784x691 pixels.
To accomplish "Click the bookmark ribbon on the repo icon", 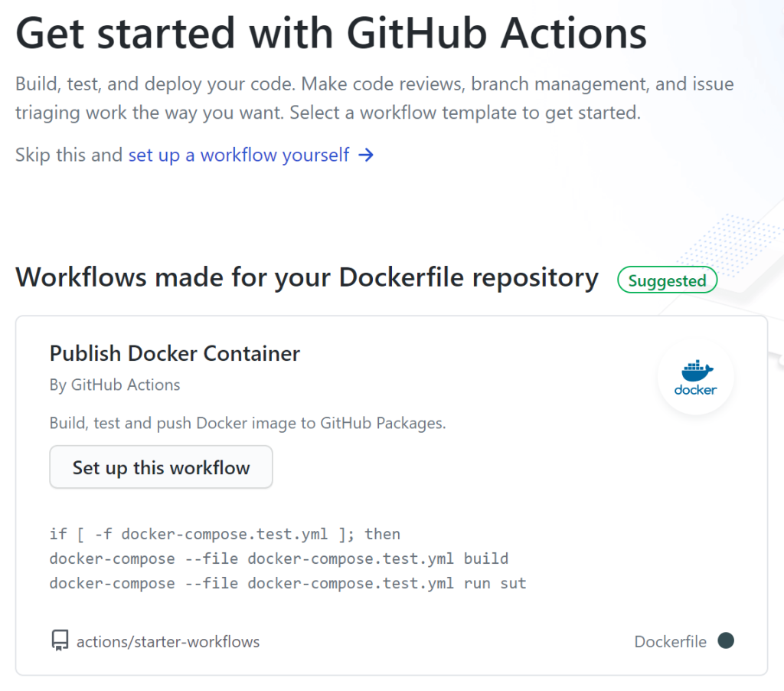I will tap(60, 647).
